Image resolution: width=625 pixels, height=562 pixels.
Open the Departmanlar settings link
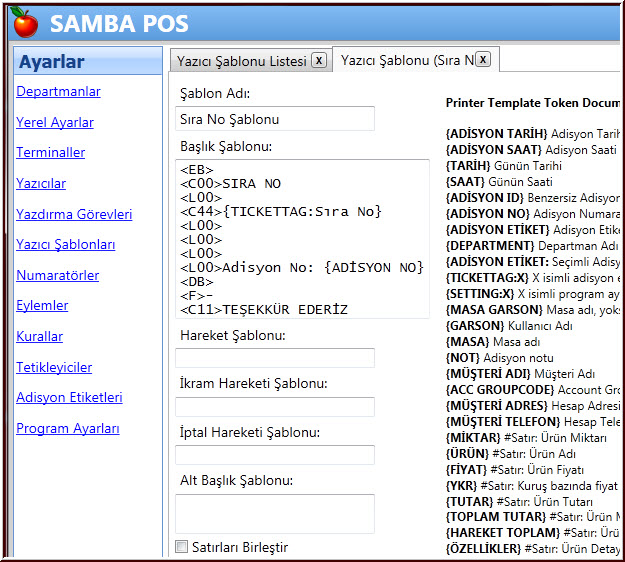coord(58,92)
